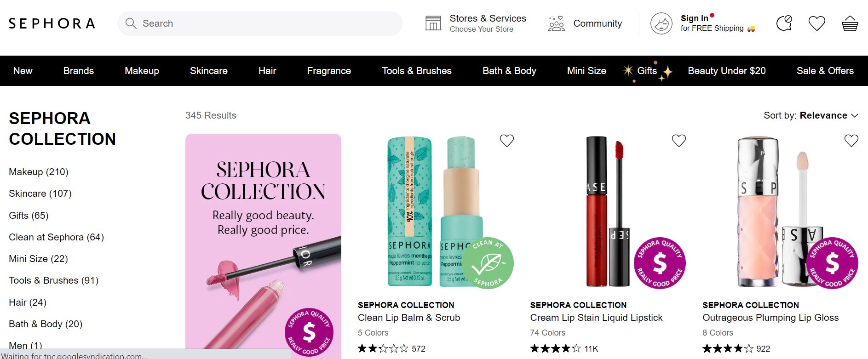Click the Community people icon

556,23
